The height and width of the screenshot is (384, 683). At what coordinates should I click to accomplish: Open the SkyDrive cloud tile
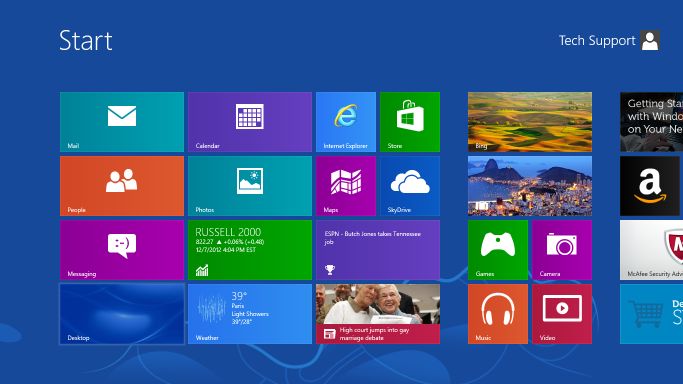[x=410, y=186]
